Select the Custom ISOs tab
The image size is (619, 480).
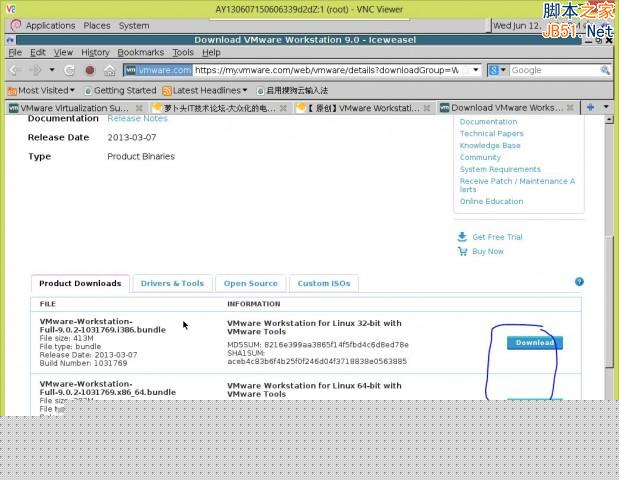[324, 283]
